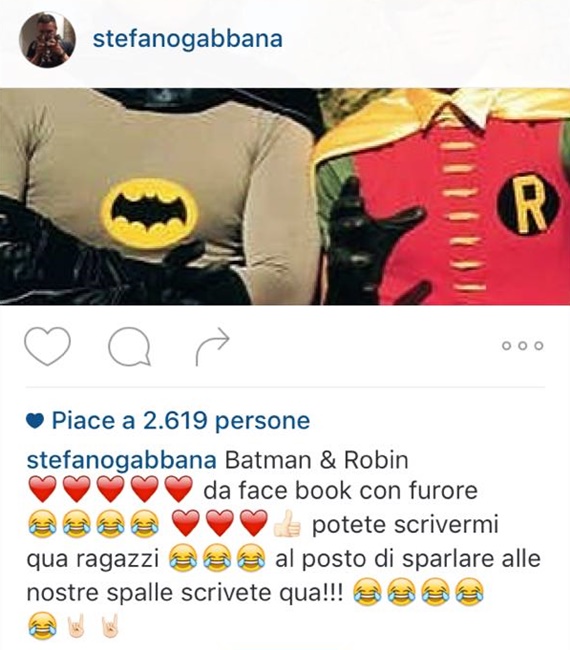Click the row of five red hearts

[x=110, y=490]
